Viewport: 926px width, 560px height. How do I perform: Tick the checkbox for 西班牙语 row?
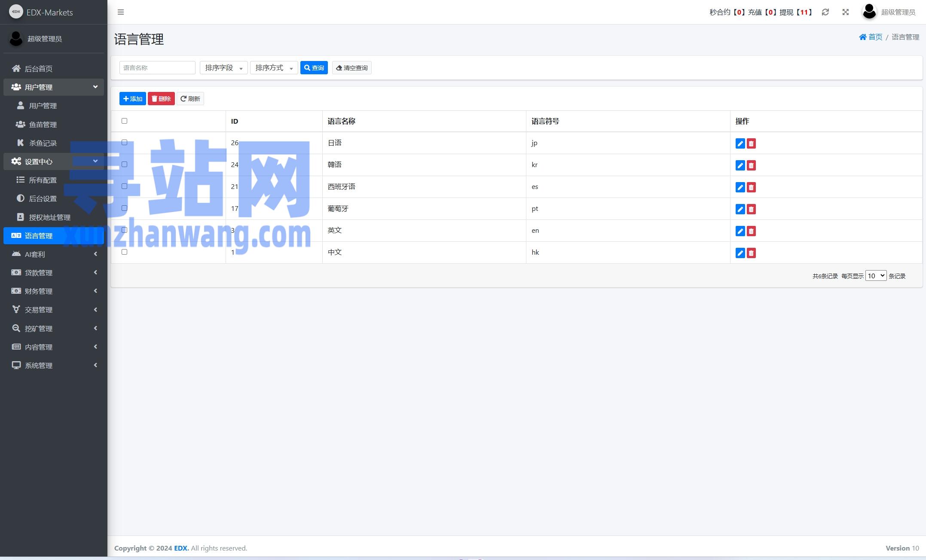click(125, 186)
